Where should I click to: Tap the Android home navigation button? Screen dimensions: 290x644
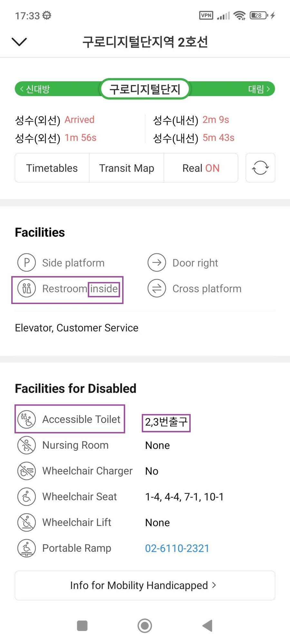[x=145, y=626]
